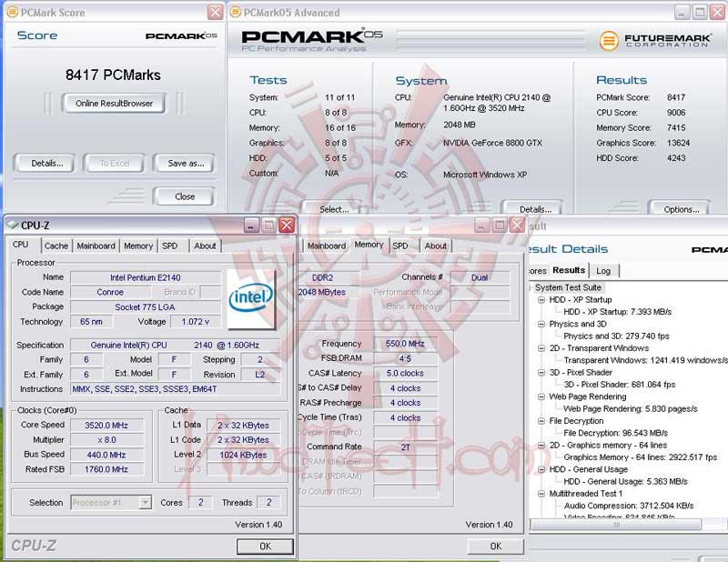Screen dimensions: 728x562
Task: Click PCMark Score title bar icon
Action: (13, 12)
